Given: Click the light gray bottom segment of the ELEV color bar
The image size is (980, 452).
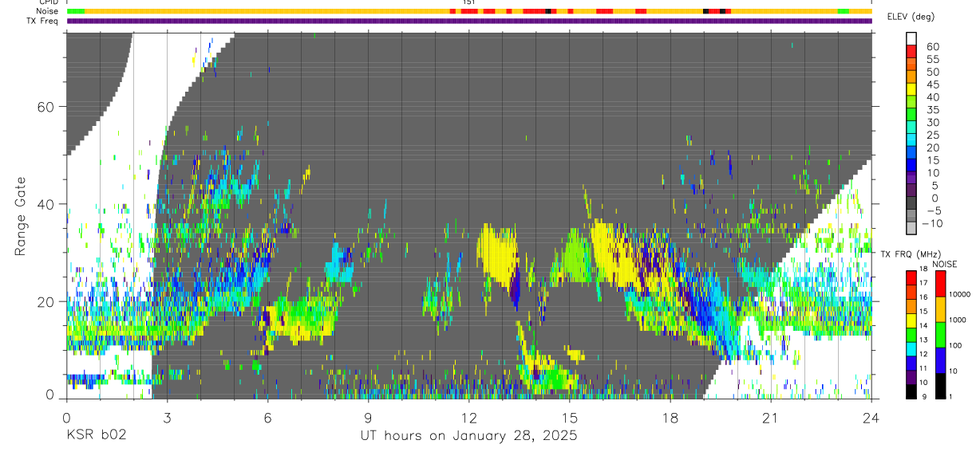Looking at the screenshot, I should [911, 227].
